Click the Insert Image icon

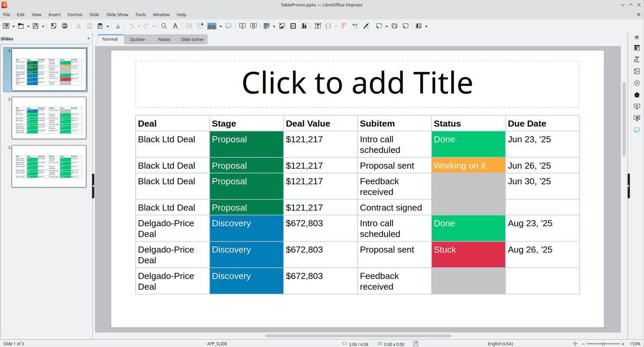[282, 26]
